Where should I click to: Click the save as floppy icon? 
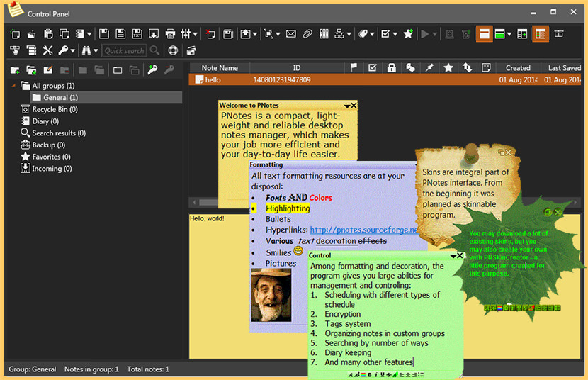point(120,34)
